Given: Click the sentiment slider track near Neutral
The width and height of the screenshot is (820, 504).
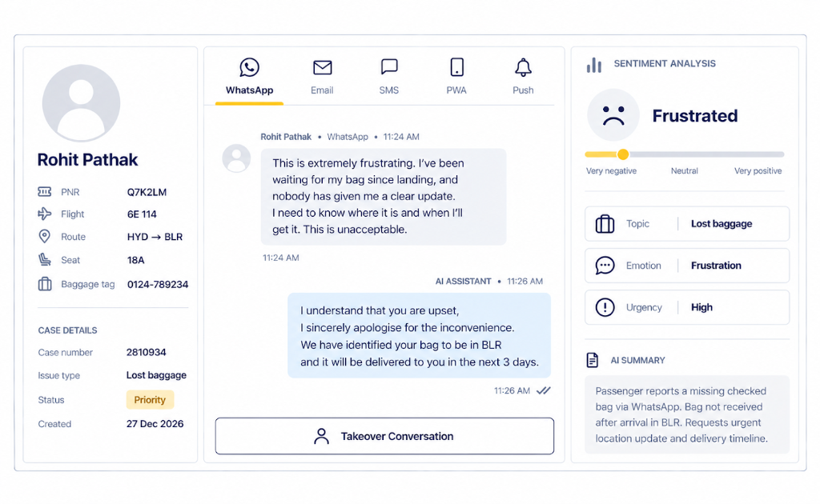Looking at the screenshot, I should [x=685, y=154].
